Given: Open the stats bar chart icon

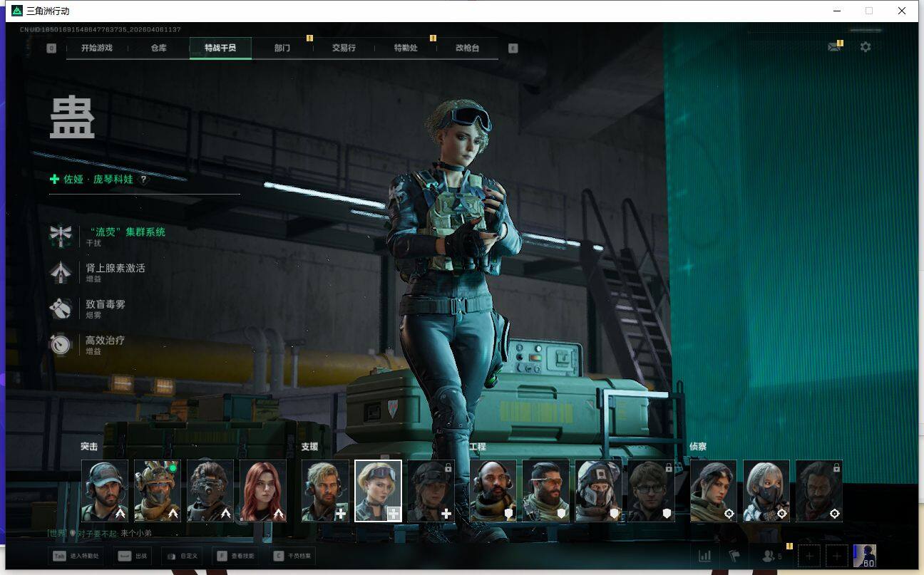Looking at the screenshot, I should [x=704, y=556].
